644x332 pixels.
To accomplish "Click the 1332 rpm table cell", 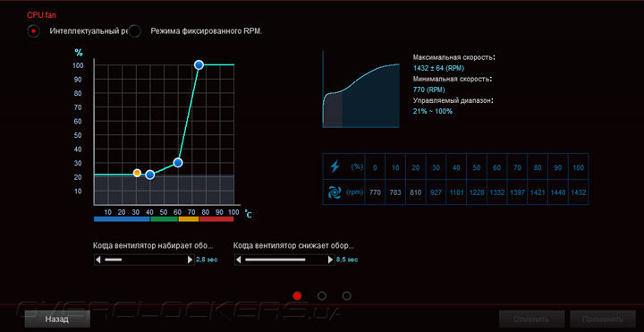I will tap(497, 192).
